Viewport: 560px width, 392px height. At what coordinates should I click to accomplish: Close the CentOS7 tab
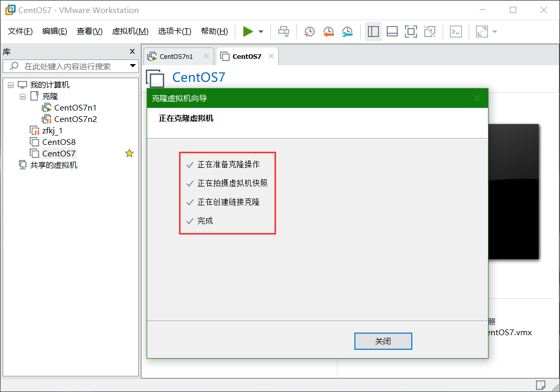tap(271, 56)
